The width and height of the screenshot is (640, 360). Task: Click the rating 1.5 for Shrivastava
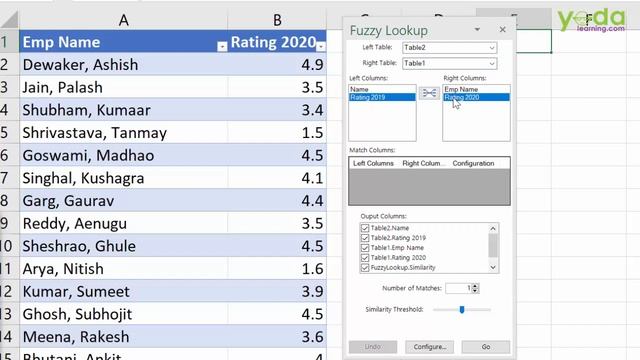tap(277, 133)
